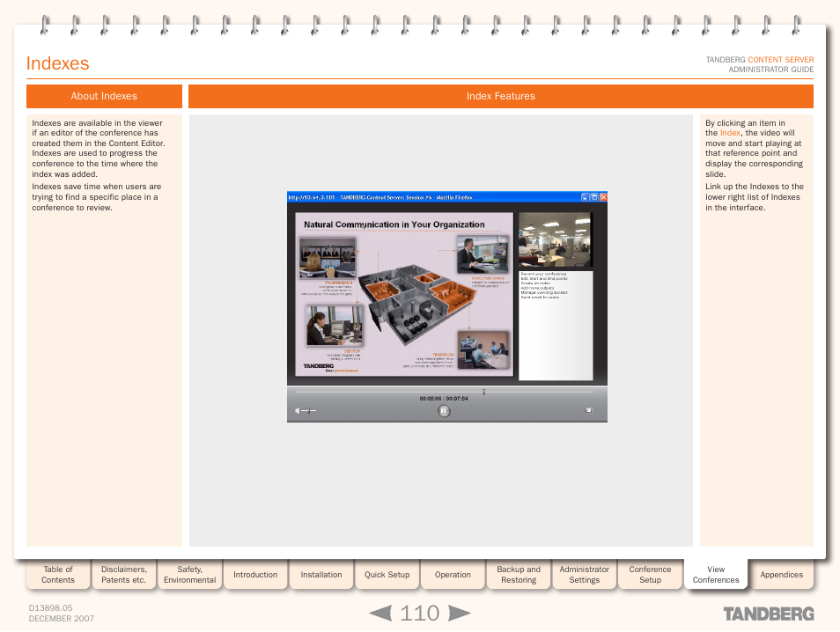Screen dimensions: 840x632
Task: Click the fullscreen icon in player controls
Action: click(x=589, y=410)
